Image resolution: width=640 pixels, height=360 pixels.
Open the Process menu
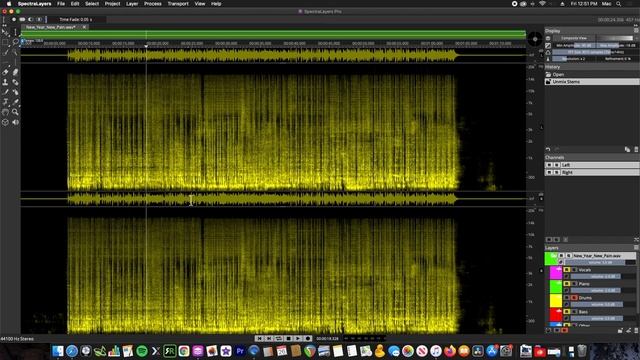[x=153, y=4]
